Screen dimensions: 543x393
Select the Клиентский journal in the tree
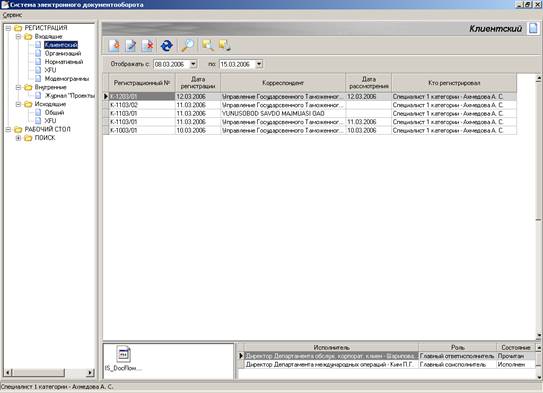point(61,45)
